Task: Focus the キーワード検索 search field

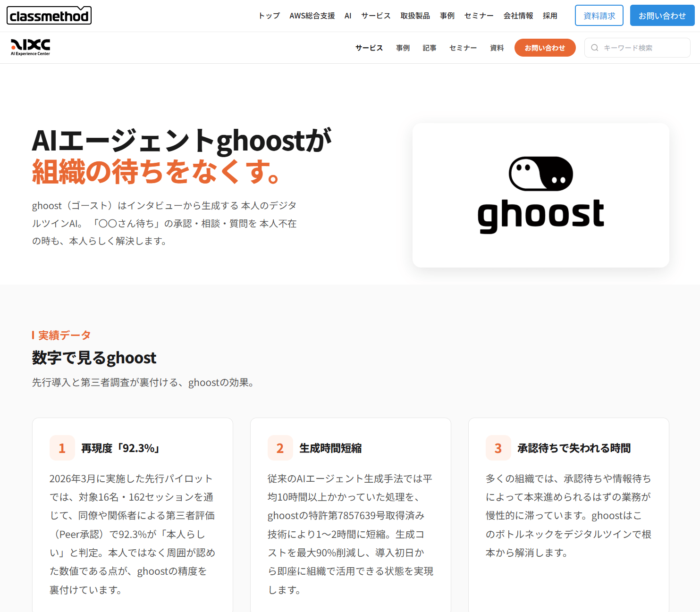Action: point(637,48)
